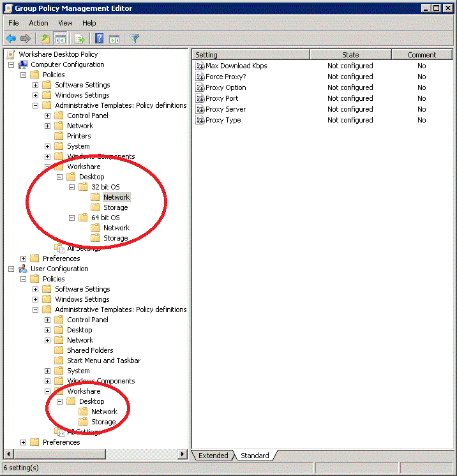Click the Computer Configuration computer icon
457x476 pixels.
pyautogui.click(x=23, y=64)
